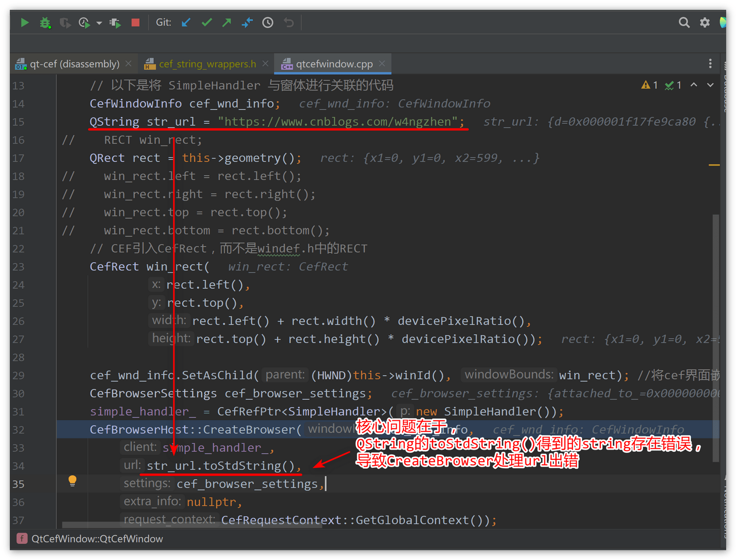Go to previous highlighted error arrow
Screen dimensions: 736x560
694,85
